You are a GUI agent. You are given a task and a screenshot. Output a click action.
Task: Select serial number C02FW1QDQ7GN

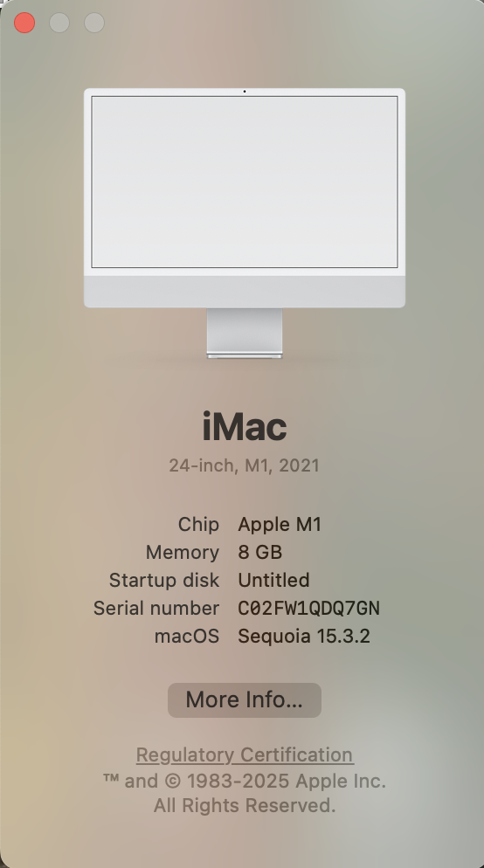click(x=308, y=609)
